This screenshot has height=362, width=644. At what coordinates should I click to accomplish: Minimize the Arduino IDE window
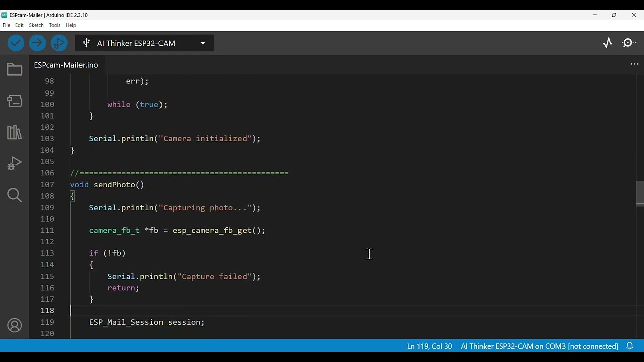[x=594, y=15]
